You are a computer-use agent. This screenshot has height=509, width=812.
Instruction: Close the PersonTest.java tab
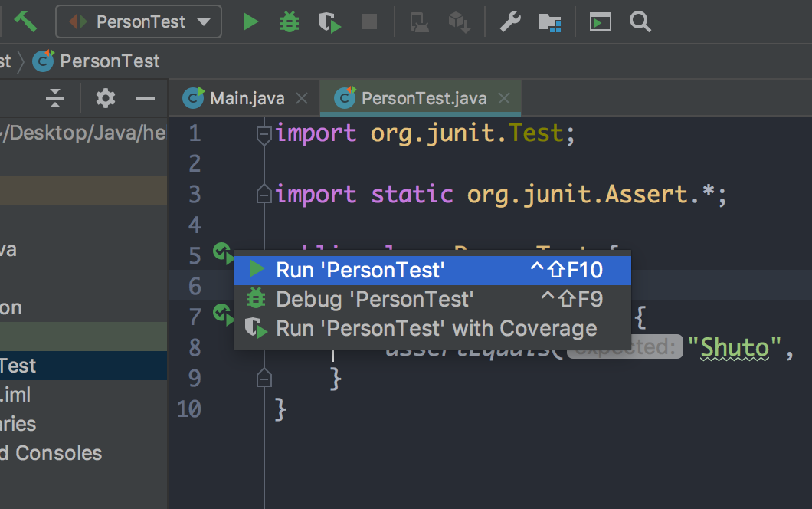click(x=504, y=98)
